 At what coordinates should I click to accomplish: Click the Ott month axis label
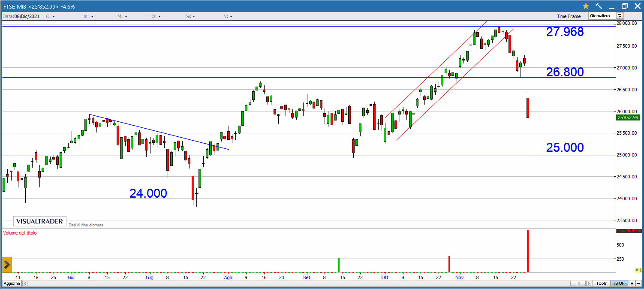click(385, 277)
